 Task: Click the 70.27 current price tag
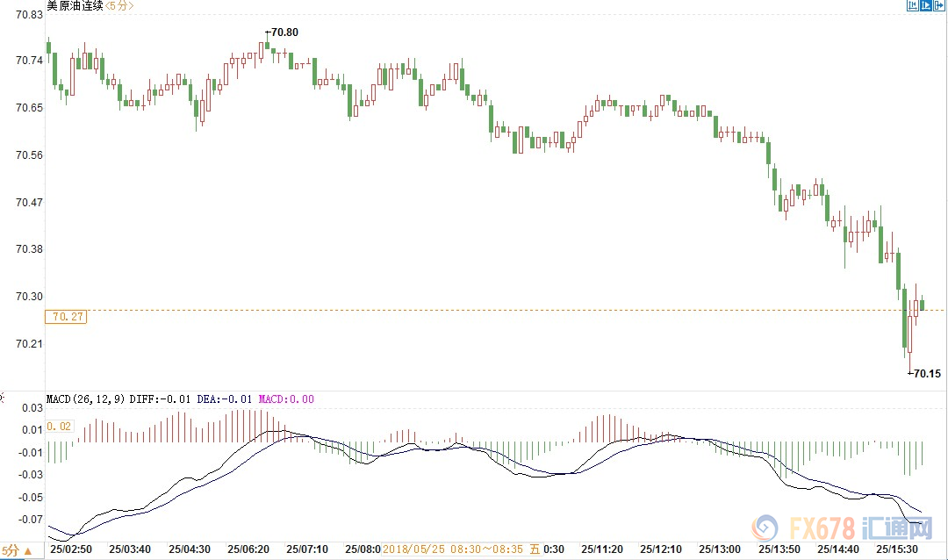68,316
